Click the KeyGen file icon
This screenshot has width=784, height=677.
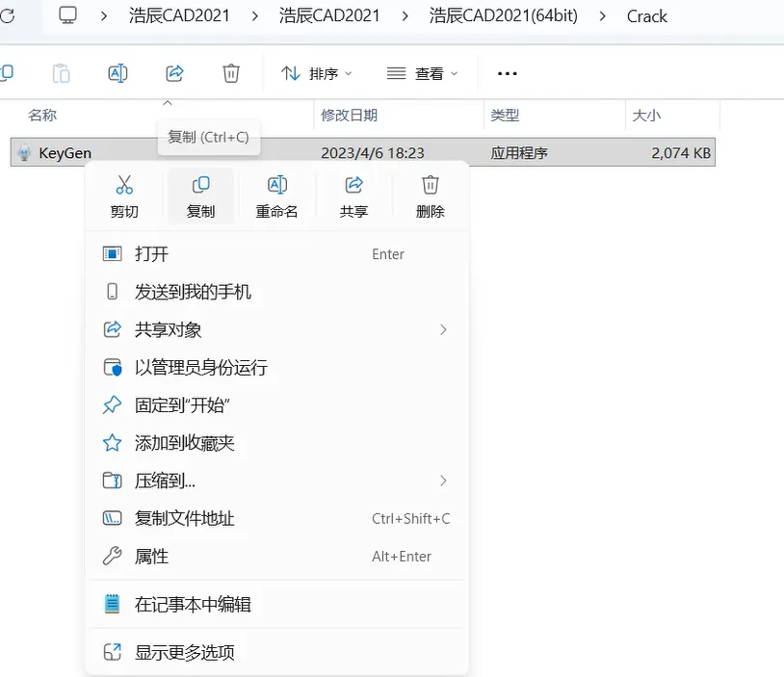tap(24, 152)
